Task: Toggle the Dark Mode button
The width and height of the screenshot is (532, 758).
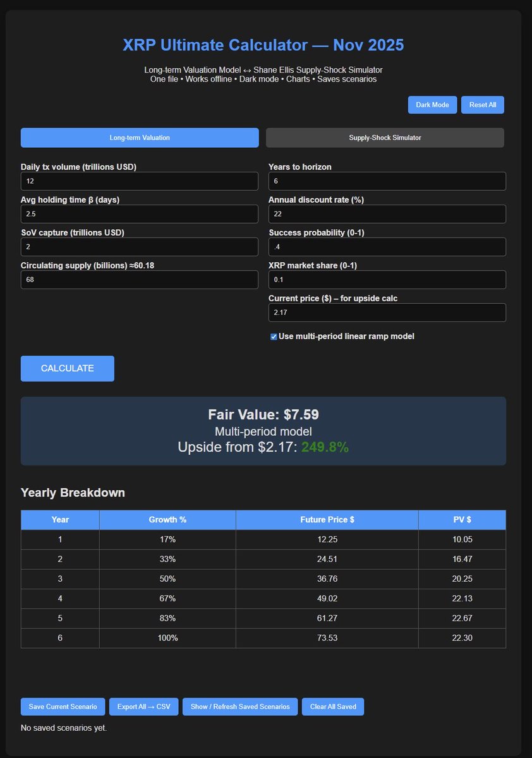Action: [x=432, y=105]
